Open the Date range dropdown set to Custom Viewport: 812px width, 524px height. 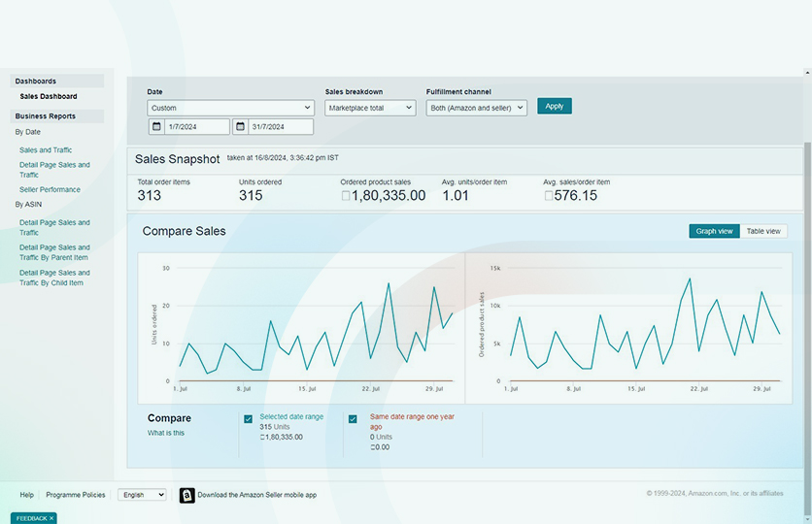(x=230, y=108)
